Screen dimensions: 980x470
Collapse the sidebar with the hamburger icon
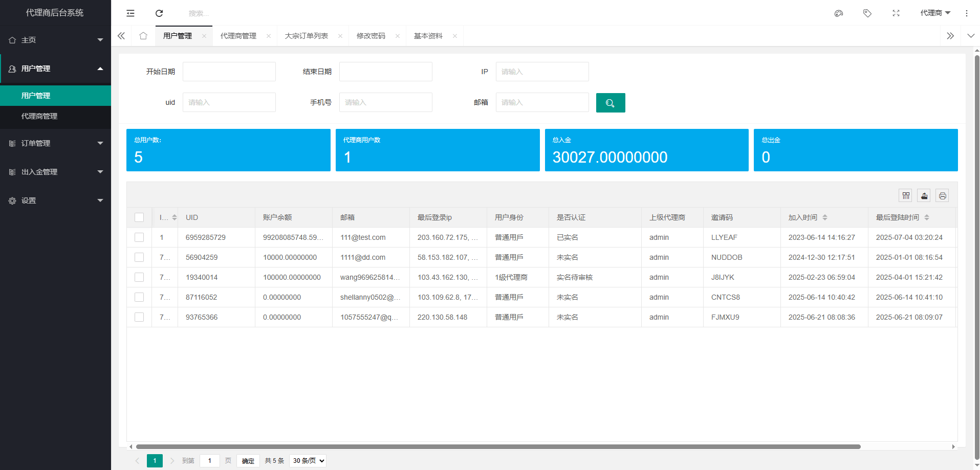[130, 13]
